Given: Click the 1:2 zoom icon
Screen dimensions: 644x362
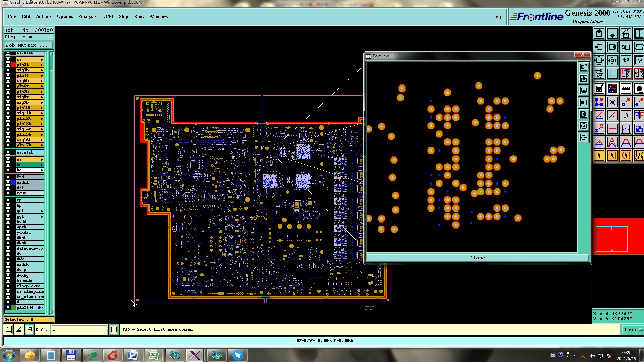Looking at the screenshot, I should point(626,61).
